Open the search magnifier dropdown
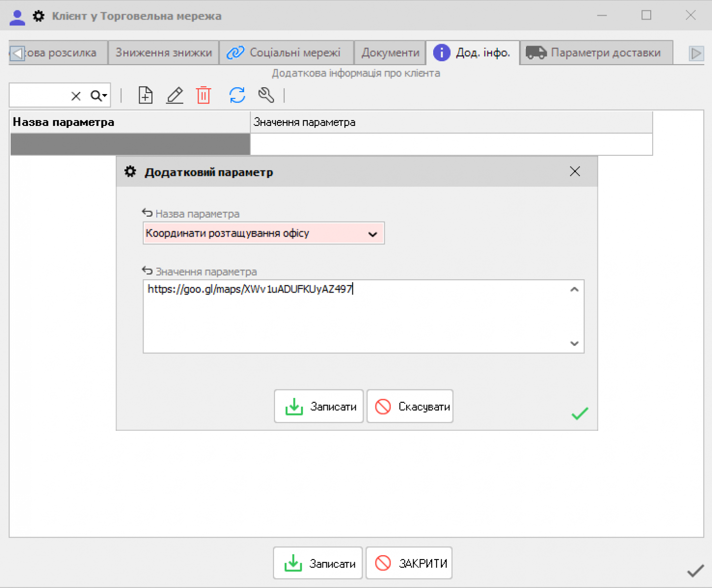Image resolution: width=712 pixels, height=588 pixels. pos(98,96)
